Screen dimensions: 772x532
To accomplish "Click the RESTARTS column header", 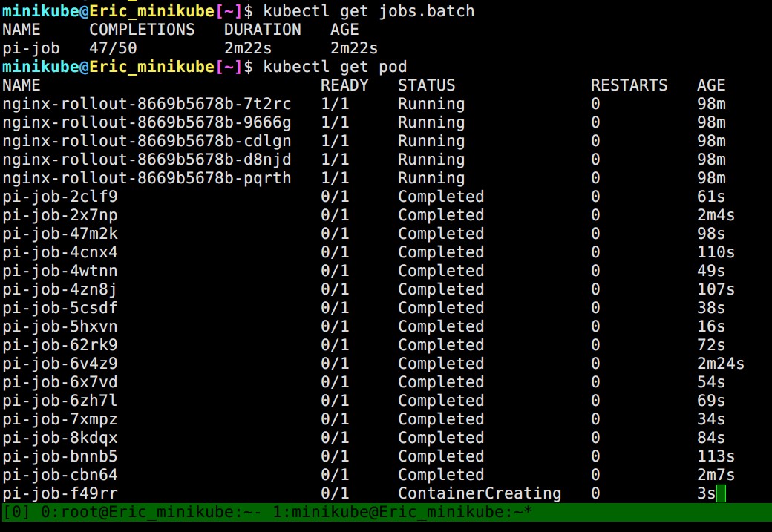I will coord(629,85).
